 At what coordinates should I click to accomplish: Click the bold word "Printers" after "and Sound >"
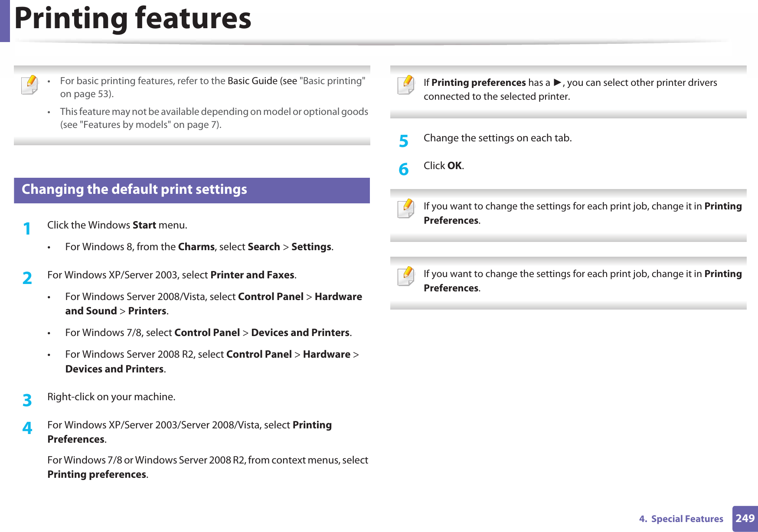tap(147, 311)
